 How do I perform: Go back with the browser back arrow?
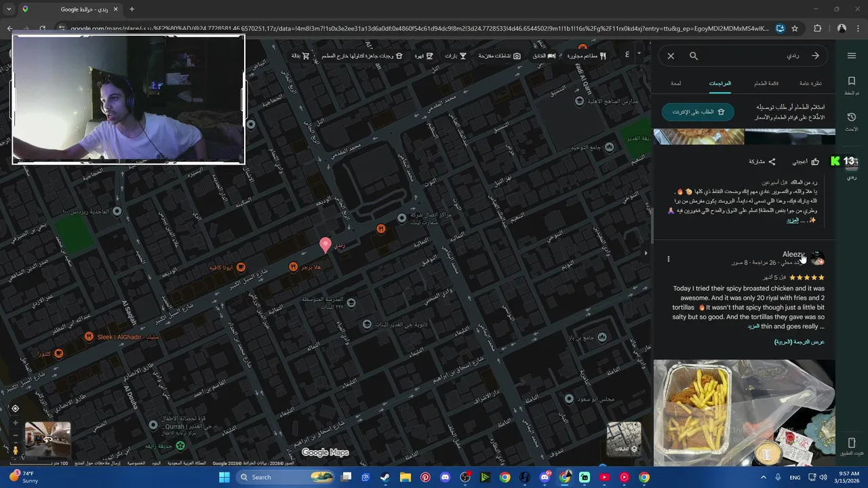(9, 28)
